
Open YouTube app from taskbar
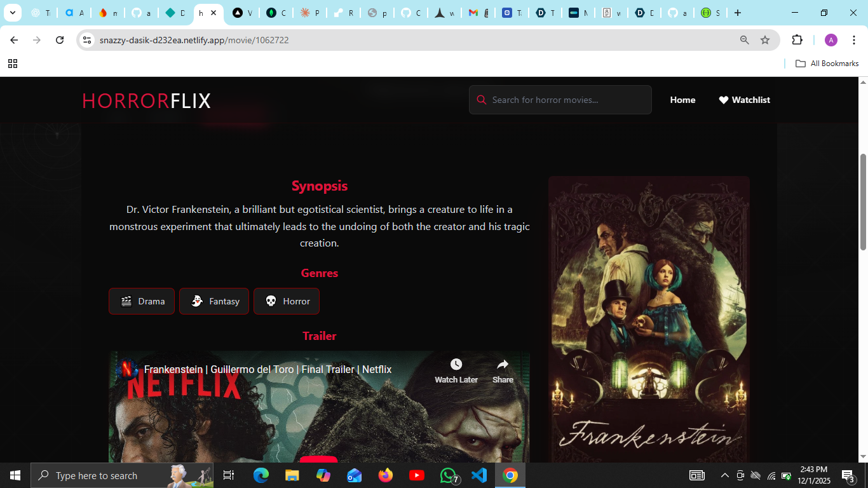pyautogui.click(x=417, y=475)
